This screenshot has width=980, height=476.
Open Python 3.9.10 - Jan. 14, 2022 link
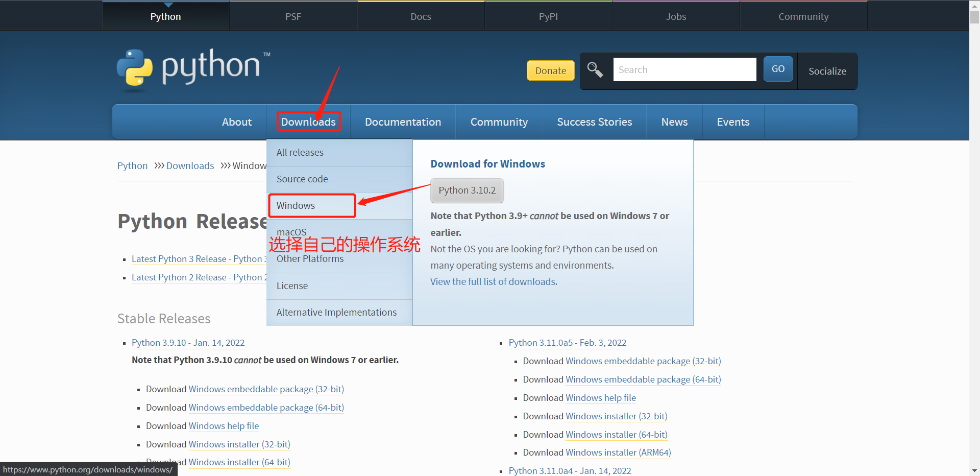[188, 343]
